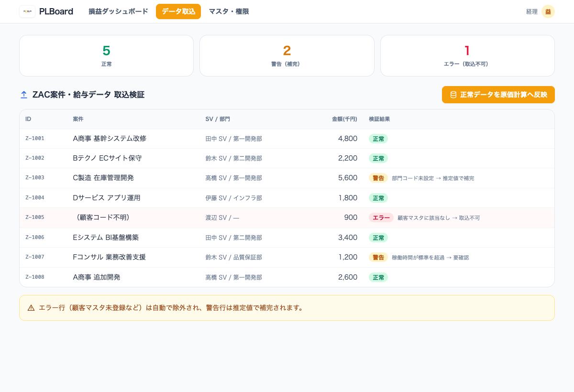Click the PLBoard logo icon
This screenshot has height=392, width=574.
27,11
